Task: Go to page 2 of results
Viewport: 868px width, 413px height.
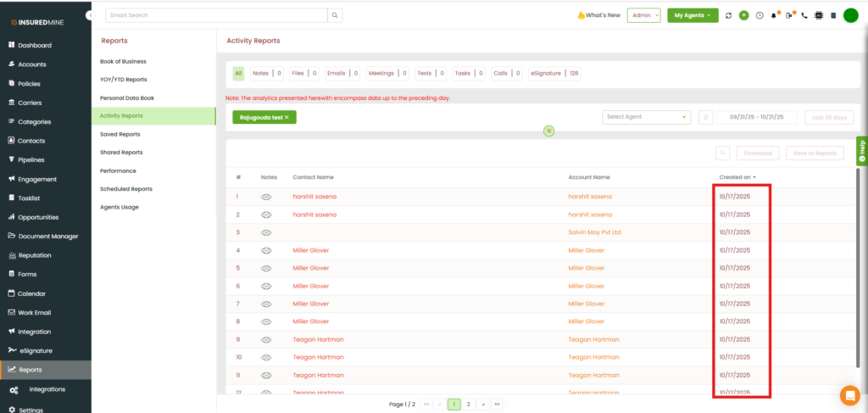Action: click(468, 405)
